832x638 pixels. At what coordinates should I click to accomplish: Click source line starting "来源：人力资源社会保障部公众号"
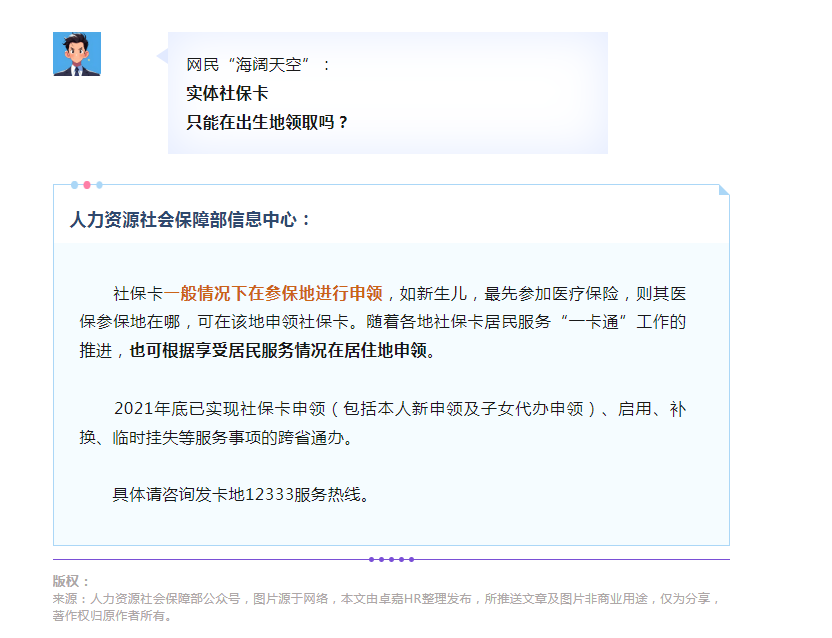pos(386,599)
